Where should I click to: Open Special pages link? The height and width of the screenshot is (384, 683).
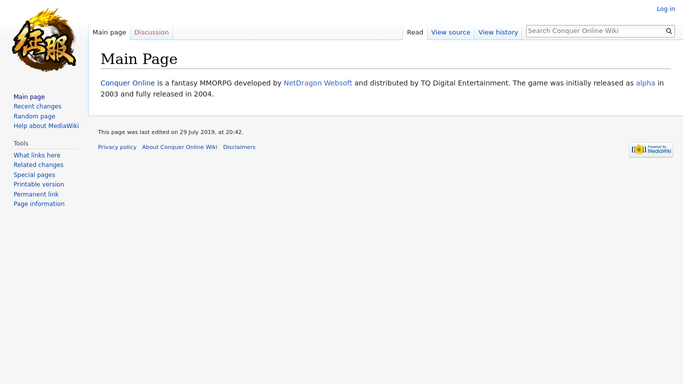[x=34, y=175]
